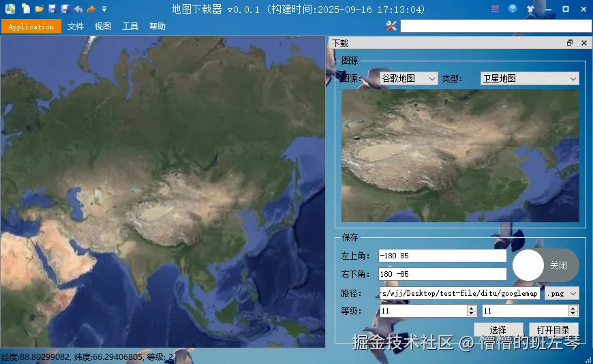Open the 视图 menu
Image resolution: width=593 pixels, height=364 pixels.
pyautogui.click(x=102, y=27)
